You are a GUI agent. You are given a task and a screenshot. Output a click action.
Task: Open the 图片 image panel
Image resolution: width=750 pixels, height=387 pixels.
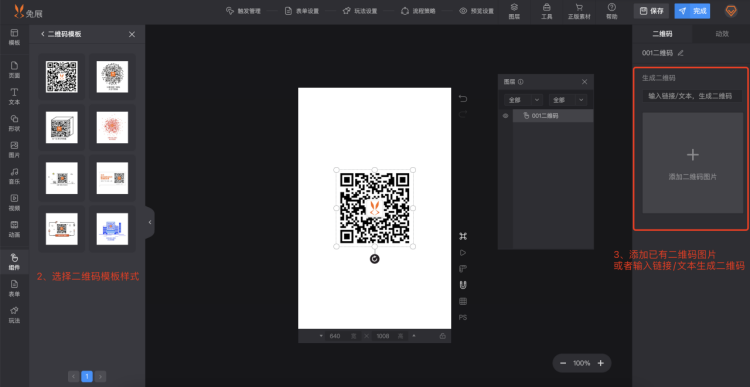pyautogui.click(x=14, y=149)
